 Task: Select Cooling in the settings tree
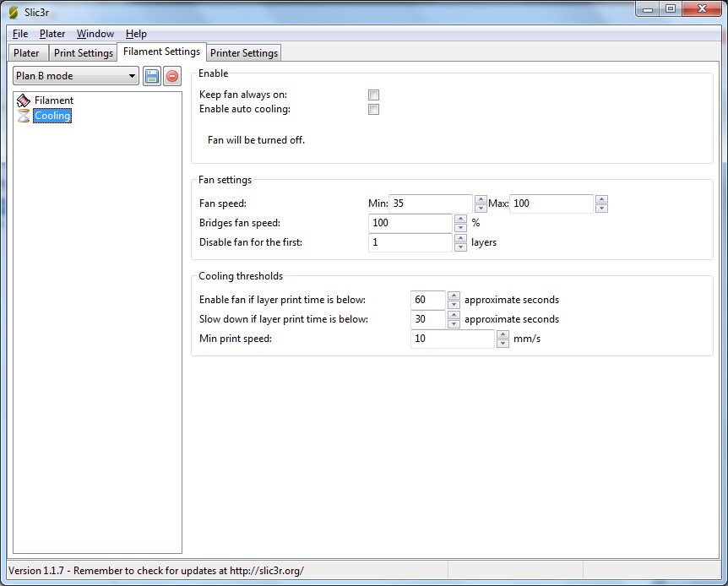pos(52,116)
